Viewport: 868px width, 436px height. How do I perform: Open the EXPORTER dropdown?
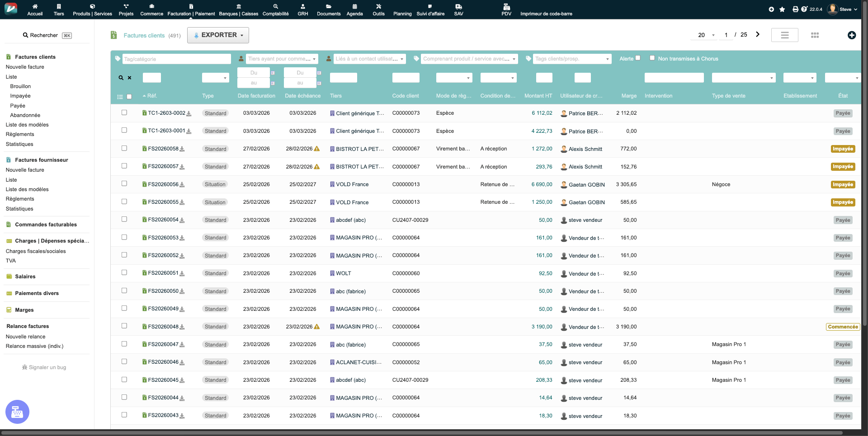click(218, 35)
